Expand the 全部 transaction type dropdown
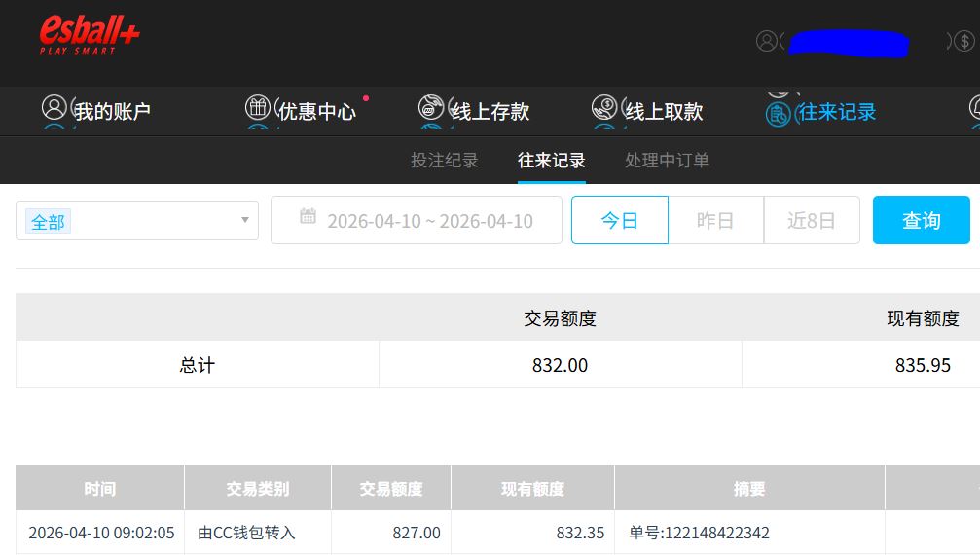980x555 pixels. coord(136,221)
